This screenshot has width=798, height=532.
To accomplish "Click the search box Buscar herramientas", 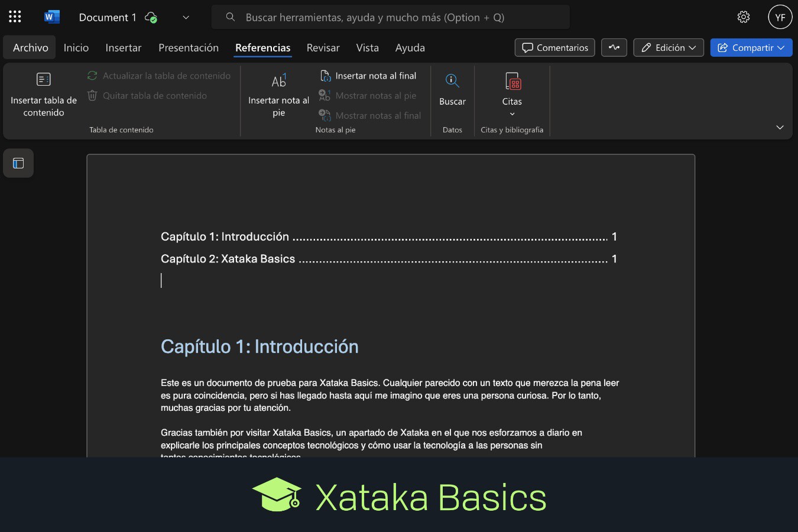I will click(x=390, y=18).
